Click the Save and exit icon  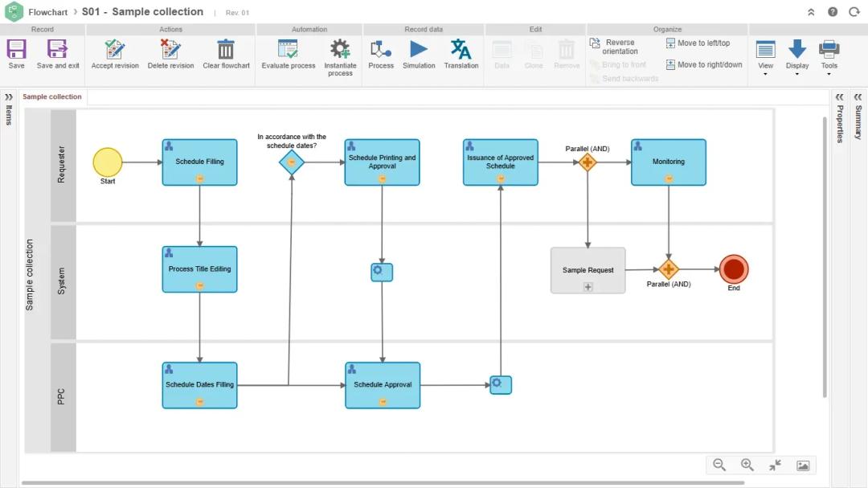point(58,50)
